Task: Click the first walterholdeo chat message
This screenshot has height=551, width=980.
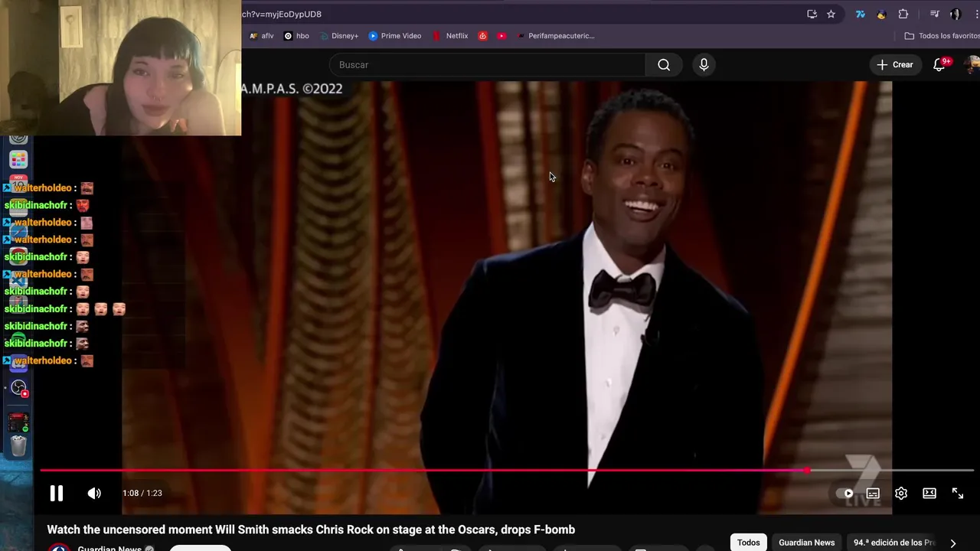Action: tap(50, 188)
